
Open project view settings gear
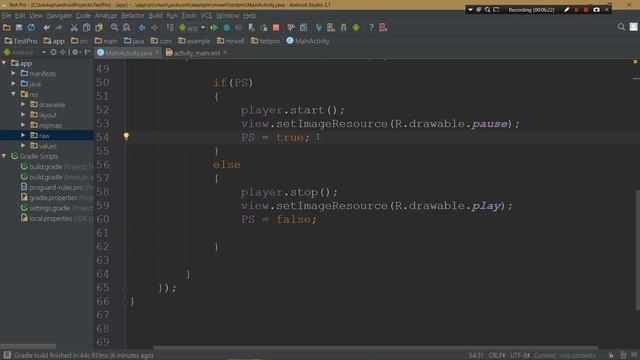coord(75,52)
